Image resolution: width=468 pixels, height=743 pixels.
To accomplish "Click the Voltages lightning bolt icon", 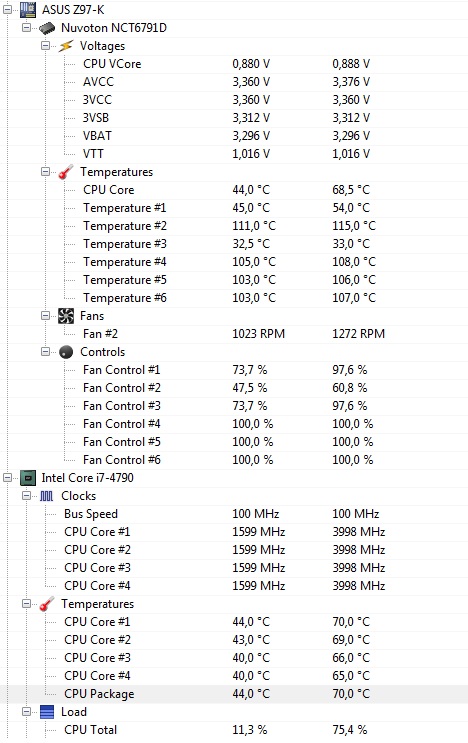I will [66, 46].
